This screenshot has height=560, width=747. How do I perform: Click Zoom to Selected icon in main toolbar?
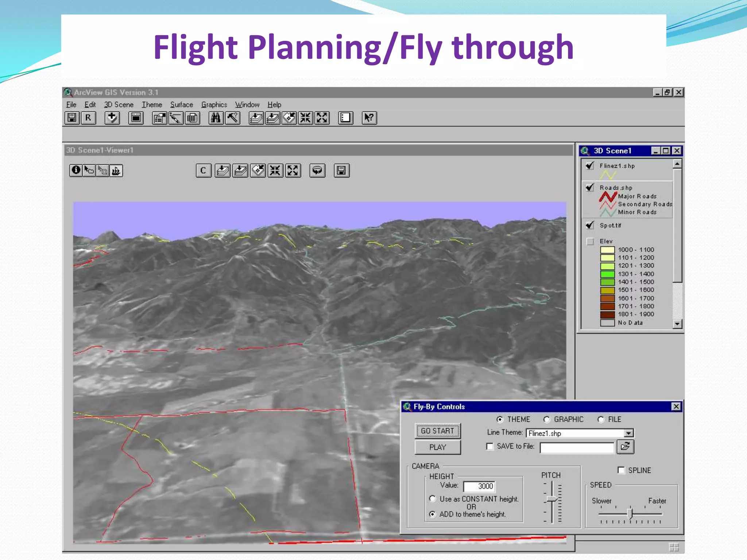(x=289, y=118)
